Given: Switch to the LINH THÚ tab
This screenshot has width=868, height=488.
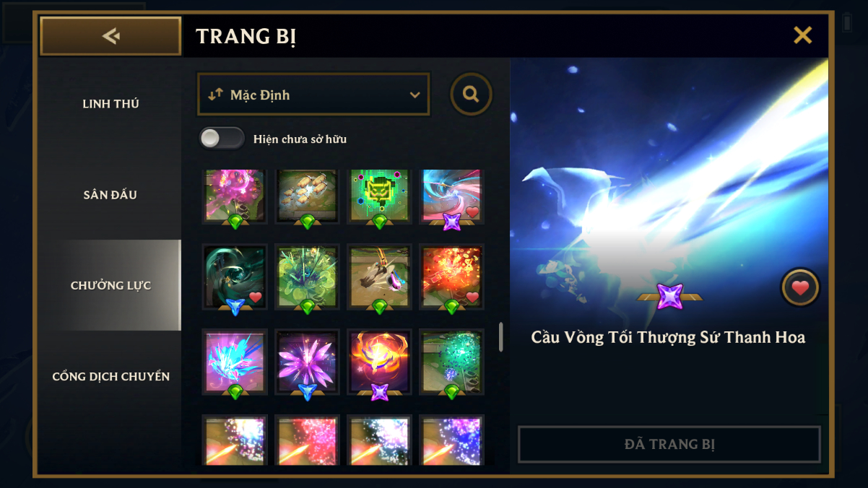Looking at the screenshot, I should tap(110, 104).
